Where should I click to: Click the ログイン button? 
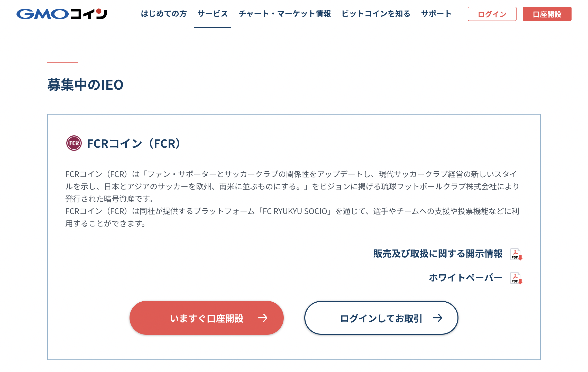(x=492, y=14)
